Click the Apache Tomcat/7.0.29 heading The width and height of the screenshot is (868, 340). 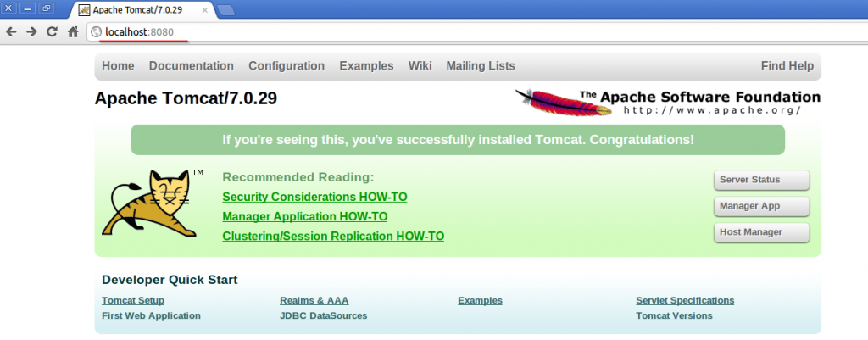pyautogui.click(x=186, y=98)
